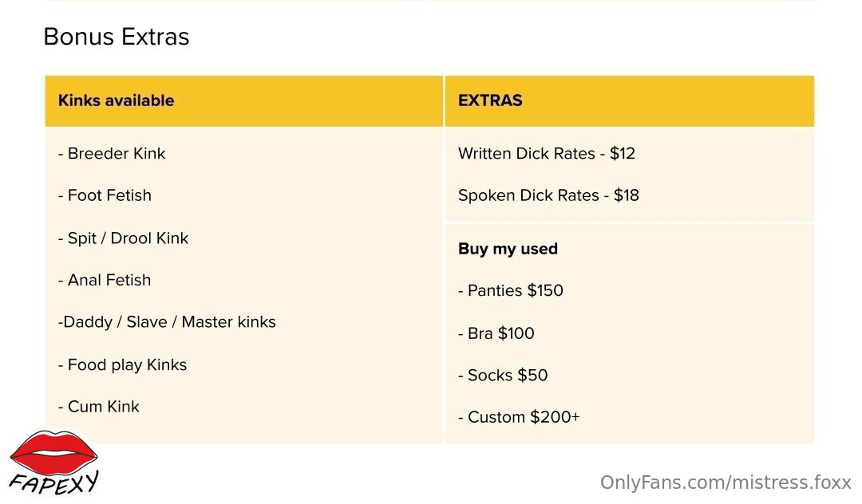Select the Daddy / Slave / Master kinks entry

coord(167,322)
